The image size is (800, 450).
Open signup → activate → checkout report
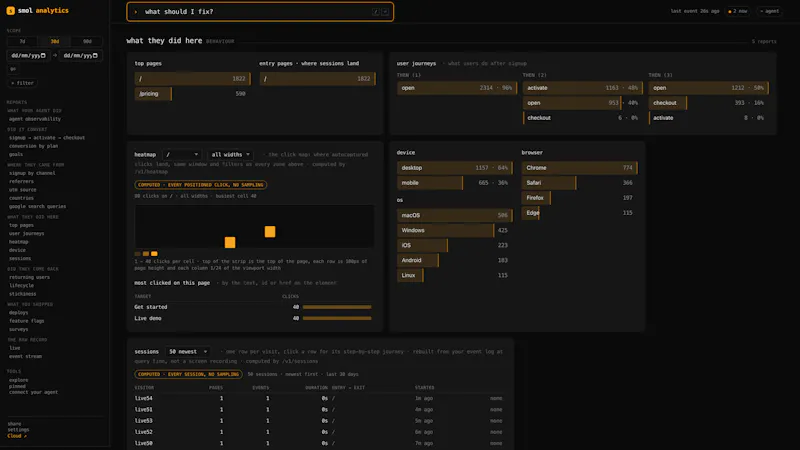[x=47, y=138]
